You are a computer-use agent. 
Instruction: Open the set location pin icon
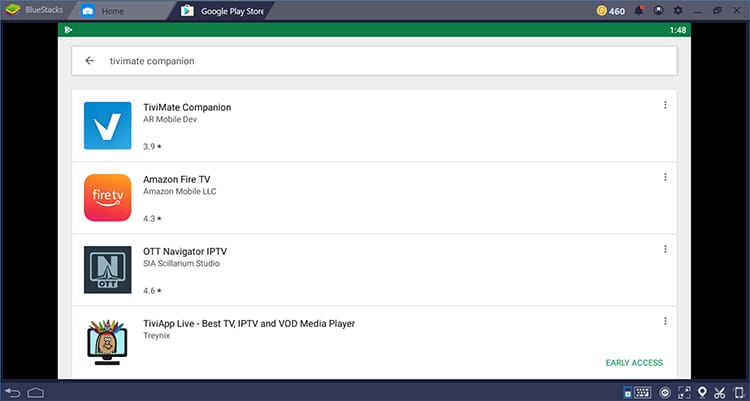click(x=702, y=392)
